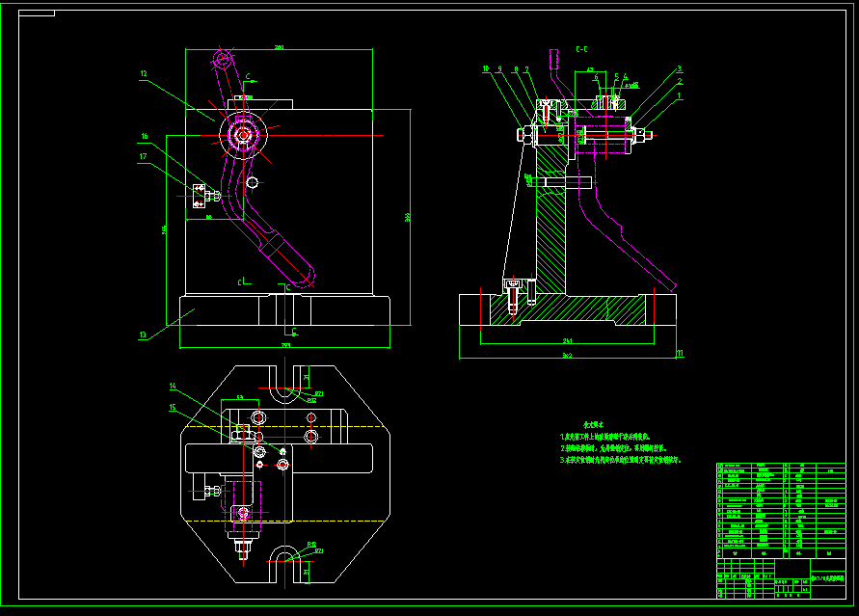Image resolution: width=859 pixels, height=616 pixels.
Task: Select part balloon number 1
Action: (x=680, y=95)
